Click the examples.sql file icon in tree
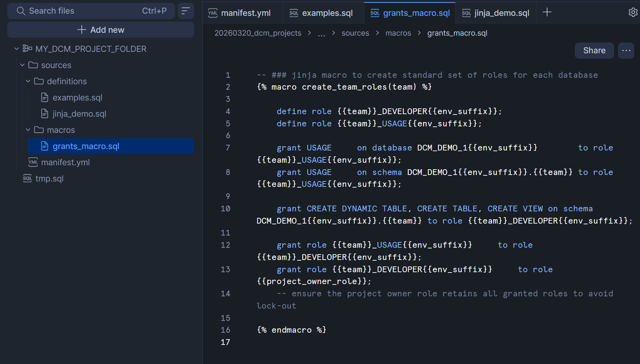The width and height of the screenshot is (640, 364). click(45, 98)
